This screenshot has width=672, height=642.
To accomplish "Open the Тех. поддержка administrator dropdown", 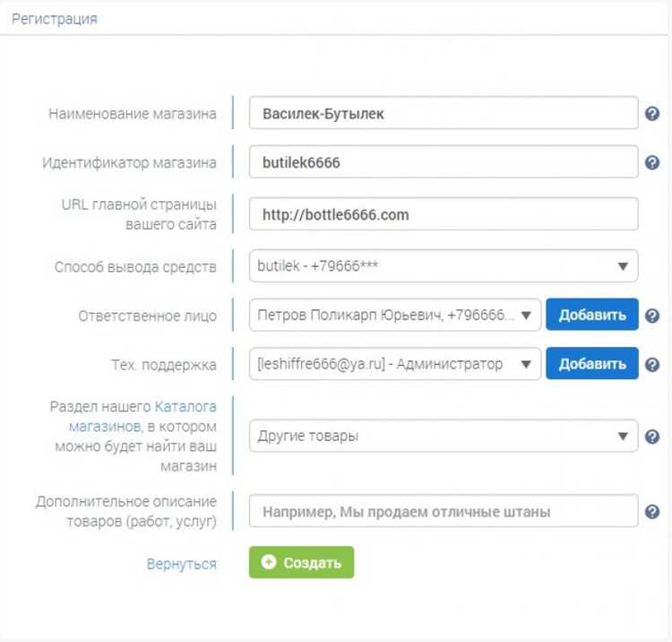I will (395, 364).
